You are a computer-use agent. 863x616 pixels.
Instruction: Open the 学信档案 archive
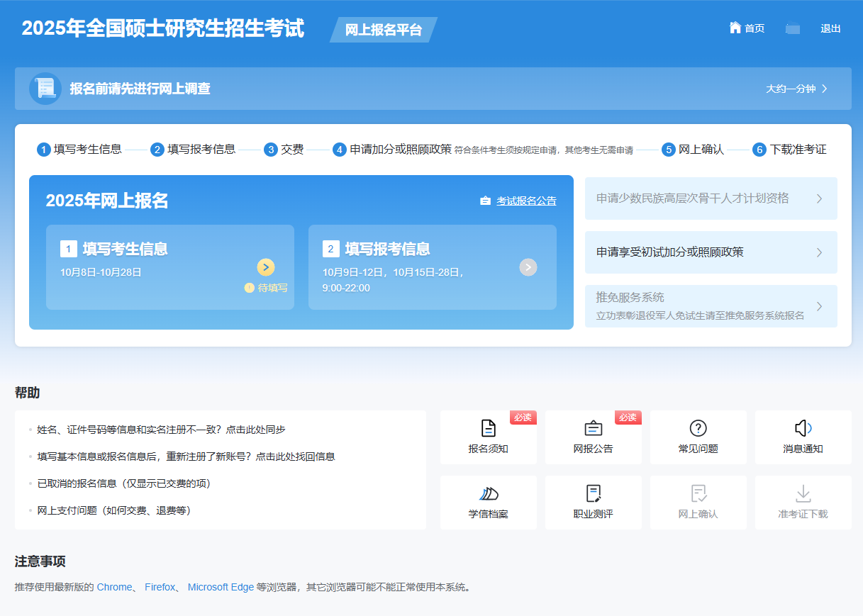[x=488, y=503]
